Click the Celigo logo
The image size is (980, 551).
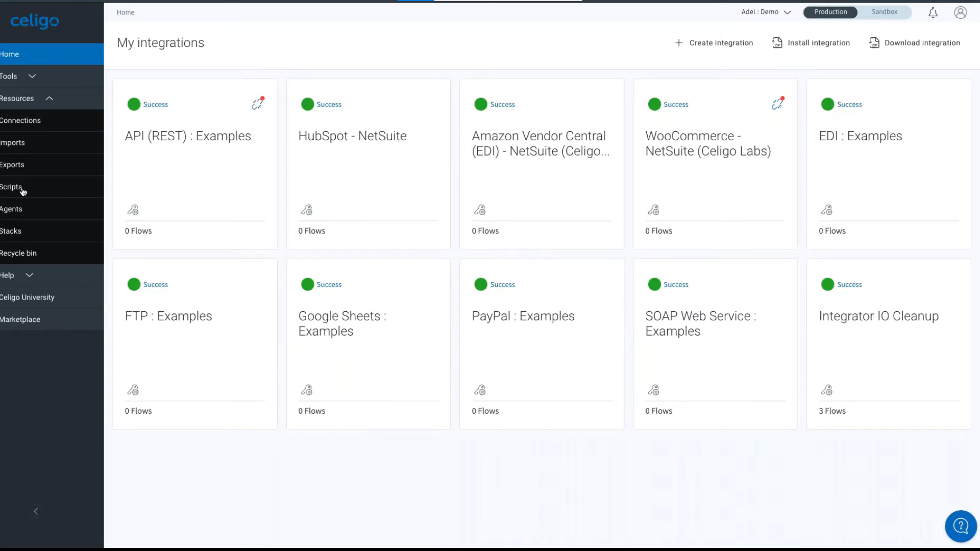point(35,21)
